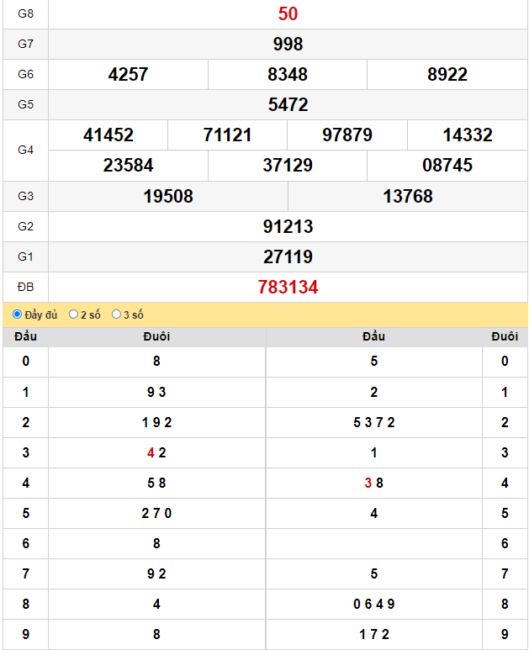The width and height of the screenshot is (529, 650).
Task: Click the G5 result 5472
Action: (288, 104)
